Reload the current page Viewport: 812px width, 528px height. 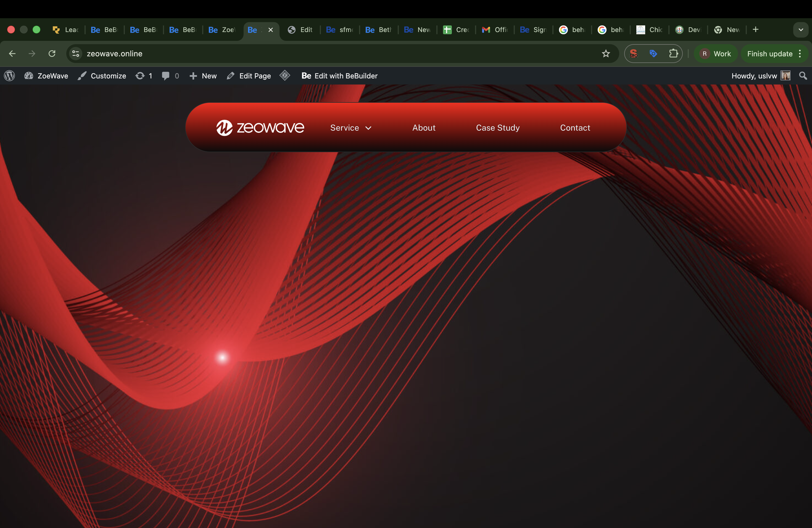pos(52,54)
